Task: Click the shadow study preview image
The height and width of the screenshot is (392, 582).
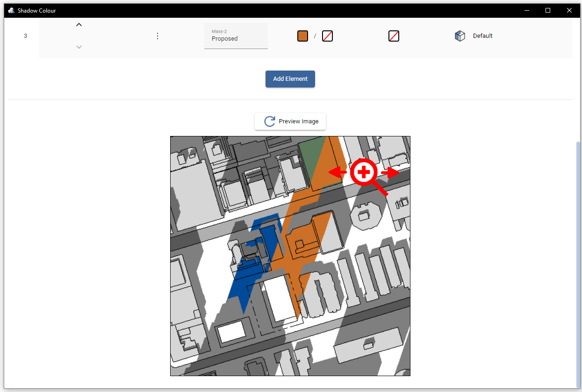Action: (290, 256)
